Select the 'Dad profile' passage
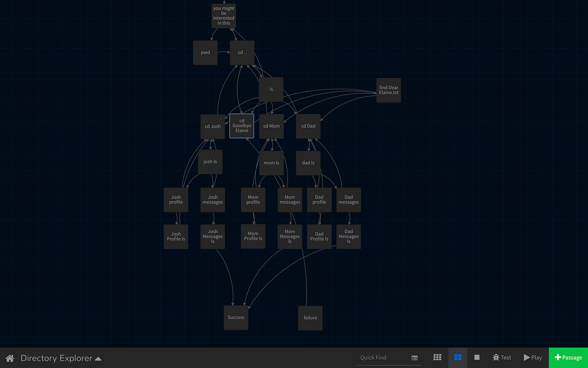Image resolution: width=588 pixels, height=368 pixels. [319, 200]
